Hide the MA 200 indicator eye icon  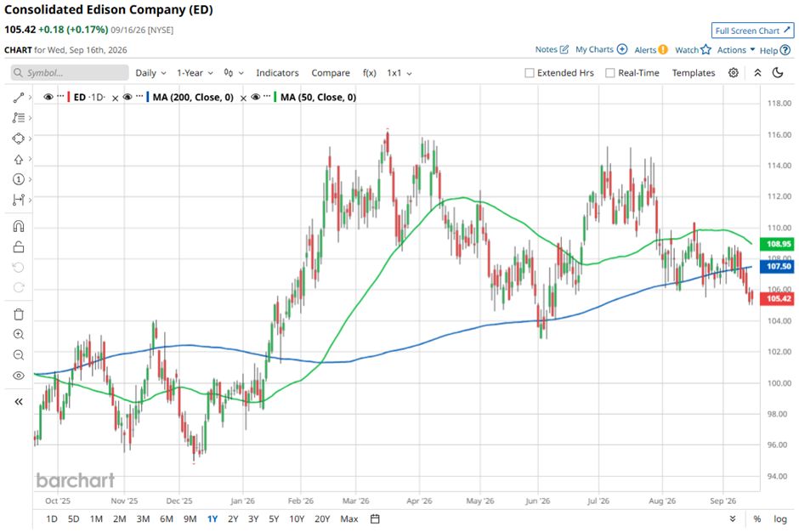127,97
